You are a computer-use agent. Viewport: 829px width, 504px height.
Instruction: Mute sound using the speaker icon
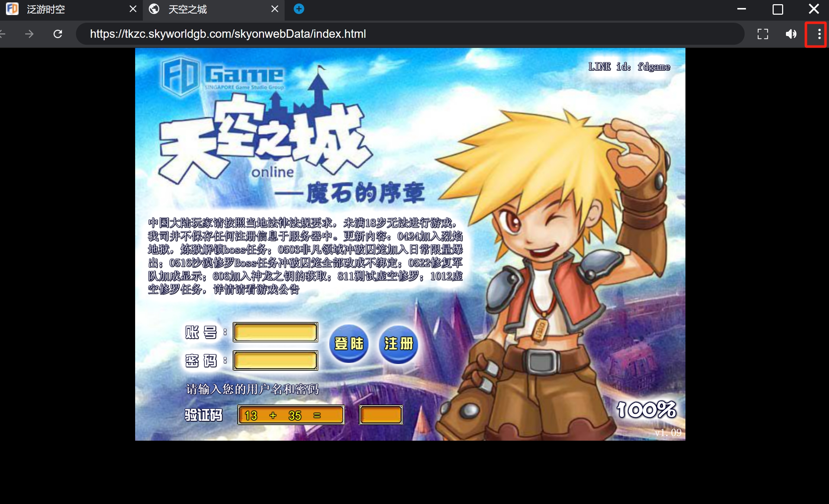[x=791, y=34]
